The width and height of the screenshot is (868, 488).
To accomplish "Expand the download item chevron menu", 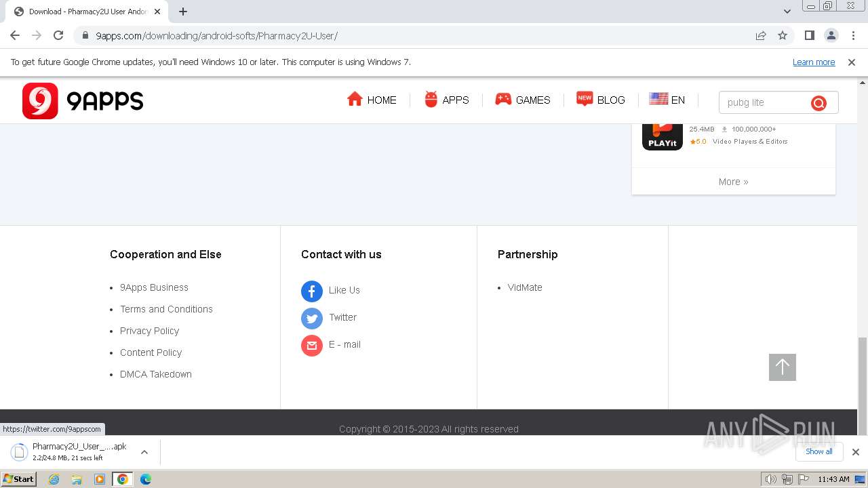I will (144, 452).
